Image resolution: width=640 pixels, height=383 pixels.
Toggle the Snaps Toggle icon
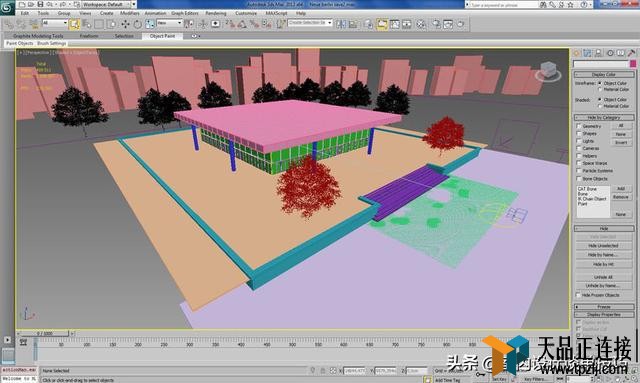point(230,24)
